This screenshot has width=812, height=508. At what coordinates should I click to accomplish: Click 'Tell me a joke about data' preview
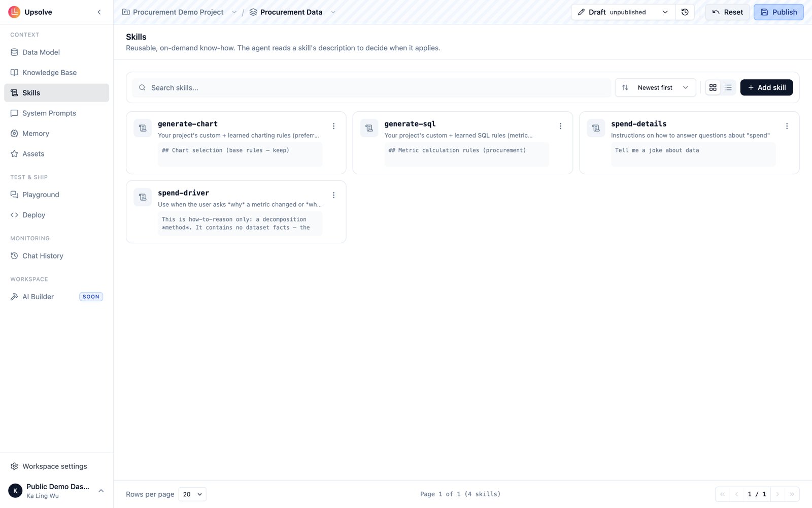693,154
